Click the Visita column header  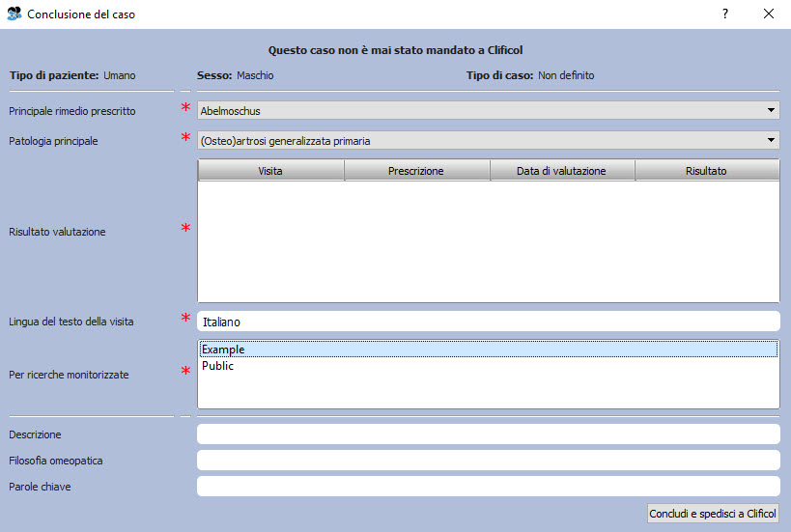click(270, 171)
